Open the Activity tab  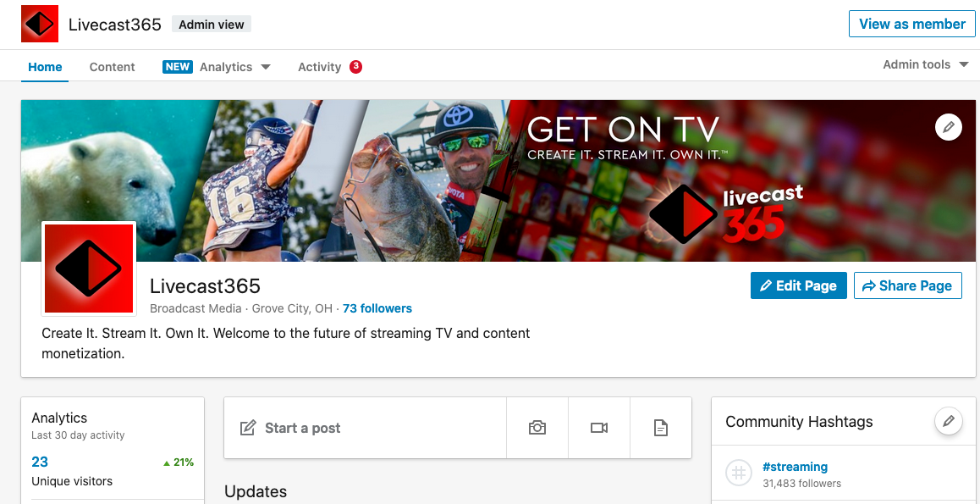pos(319,67)
